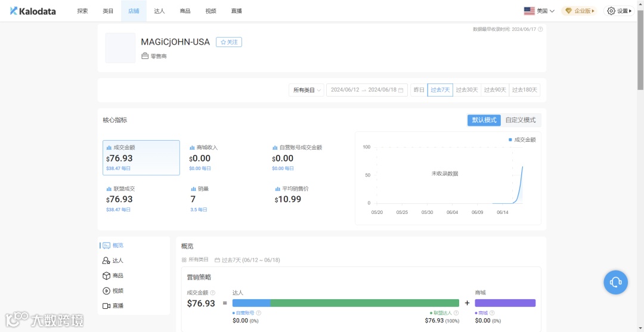The width and height of the screenshot is (644, 332).
Task: Toggle the 成交金额 chart legend
Action: coord(522,139)
